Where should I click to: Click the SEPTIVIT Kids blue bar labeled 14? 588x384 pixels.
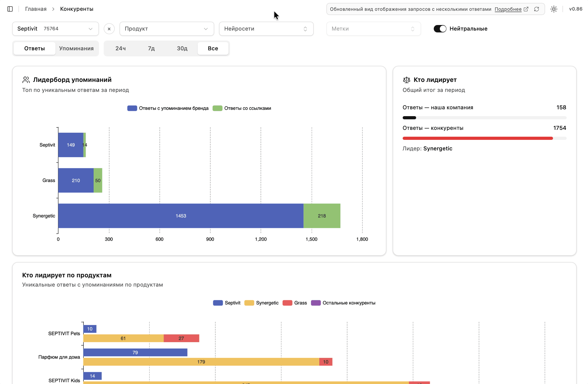(x=92, y=376)
